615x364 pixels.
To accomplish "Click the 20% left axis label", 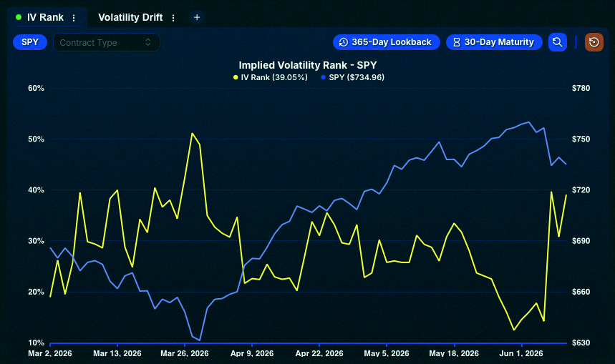I will point(36,292).
